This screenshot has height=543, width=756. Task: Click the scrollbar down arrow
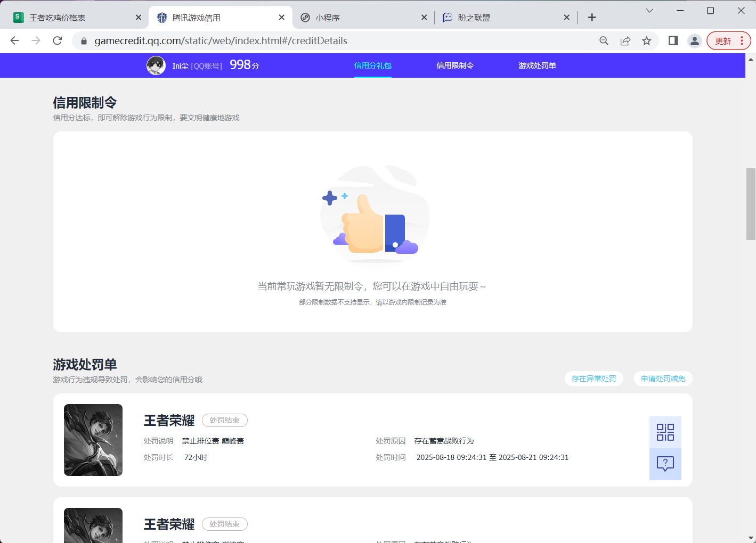click(x=751, y=538)
